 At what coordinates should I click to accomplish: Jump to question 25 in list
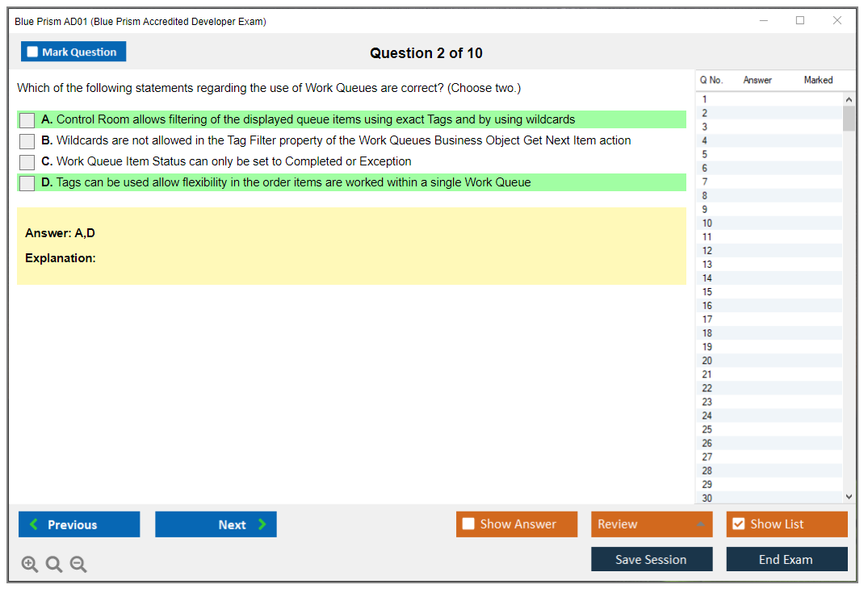pyautogui.click(x=707, y=429)
